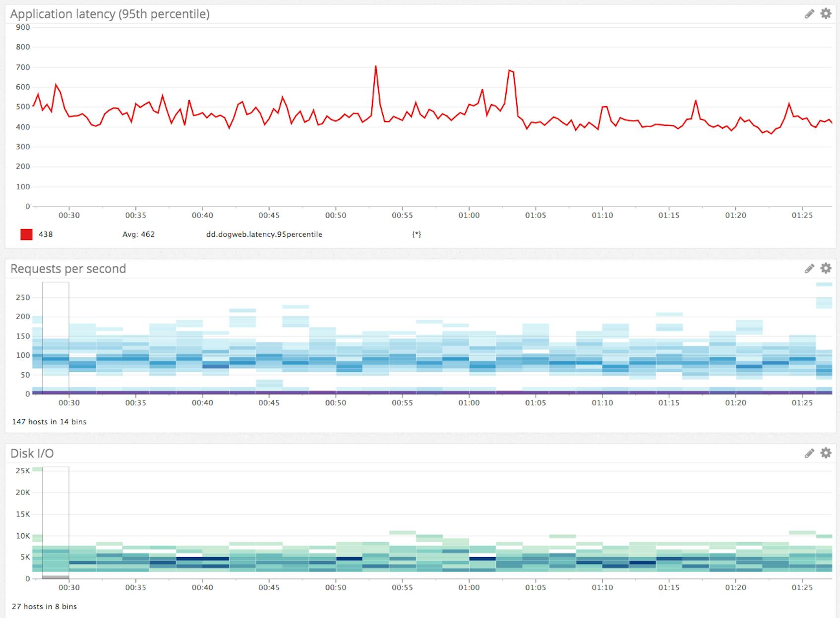The image size is (840, 618).
Task: Click the edit pencil on Application latency graph
Action: click(x=809, y=14)
